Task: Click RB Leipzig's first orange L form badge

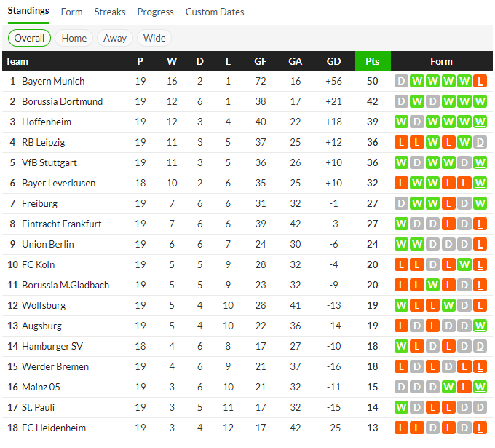Action: (401, 142)
